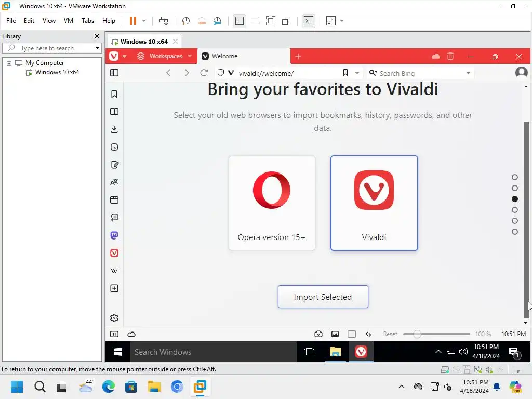Image resolution: width=532 pixels, height=399 pixels.
Task: Open VMware power options dropdown
Action: (144, 21)
